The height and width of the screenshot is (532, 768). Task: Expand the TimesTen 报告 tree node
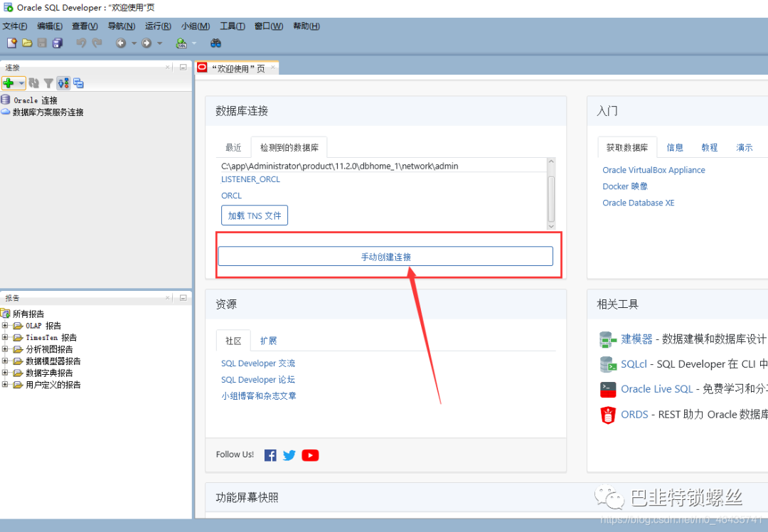tap(5, 337)
